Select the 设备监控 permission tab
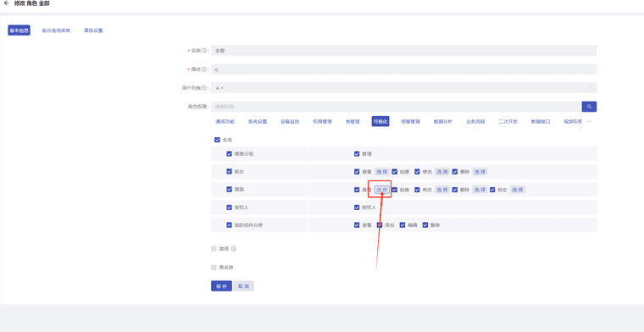This screenshot has height=332, width=644. 290,121
